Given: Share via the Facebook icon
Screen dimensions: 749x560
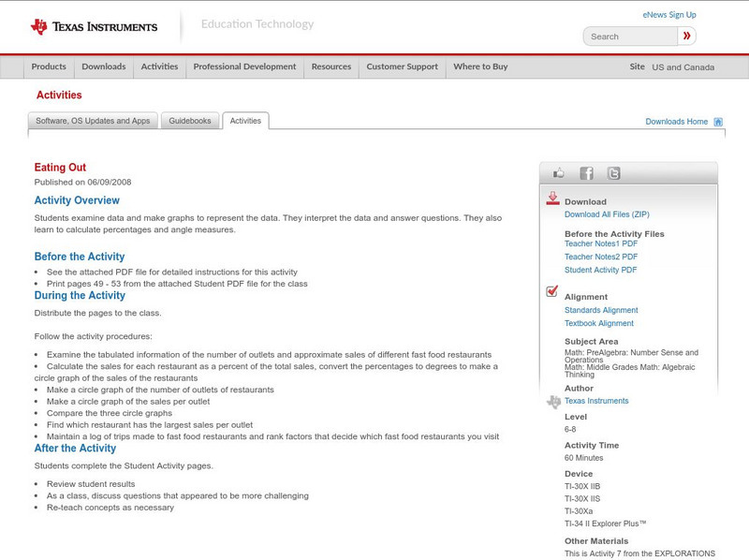Looking at the screenshot, I should pyautogui.click(x=586, y=173).
